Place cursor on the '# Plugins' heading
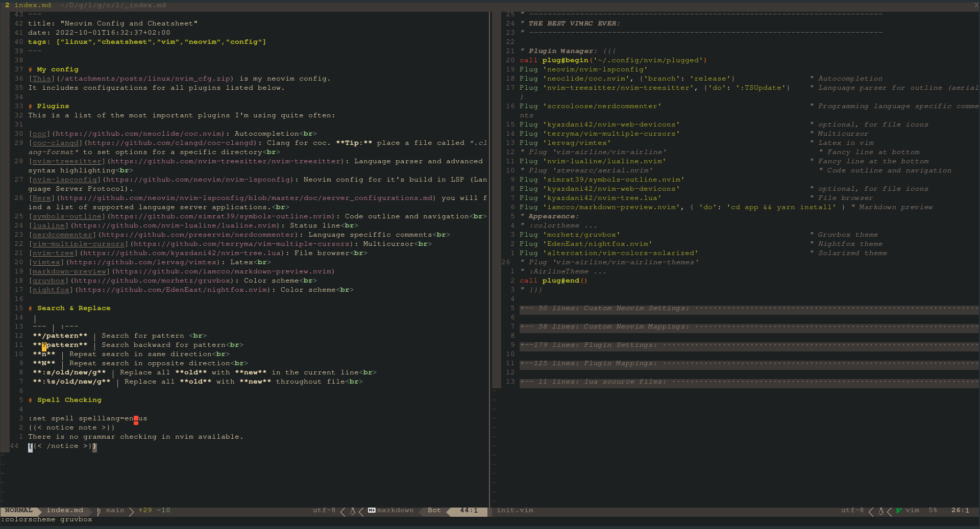The image size is (980, 529). [49, 106]
